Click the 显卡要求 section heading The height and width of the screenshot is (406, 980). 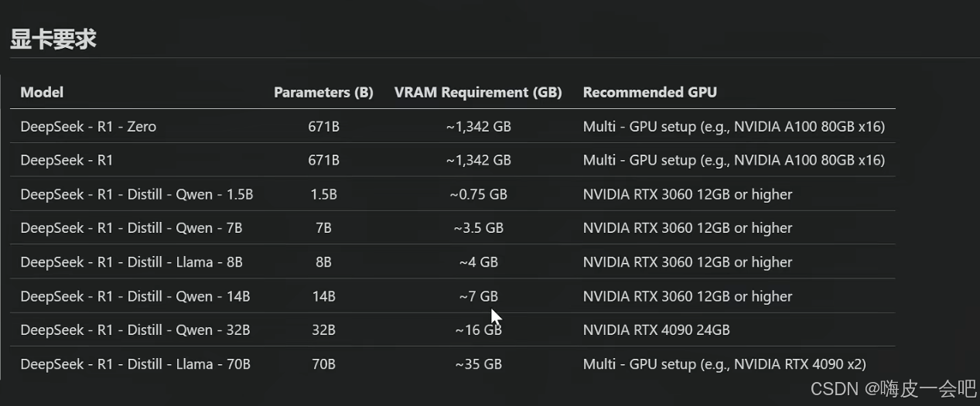(53, 39)
